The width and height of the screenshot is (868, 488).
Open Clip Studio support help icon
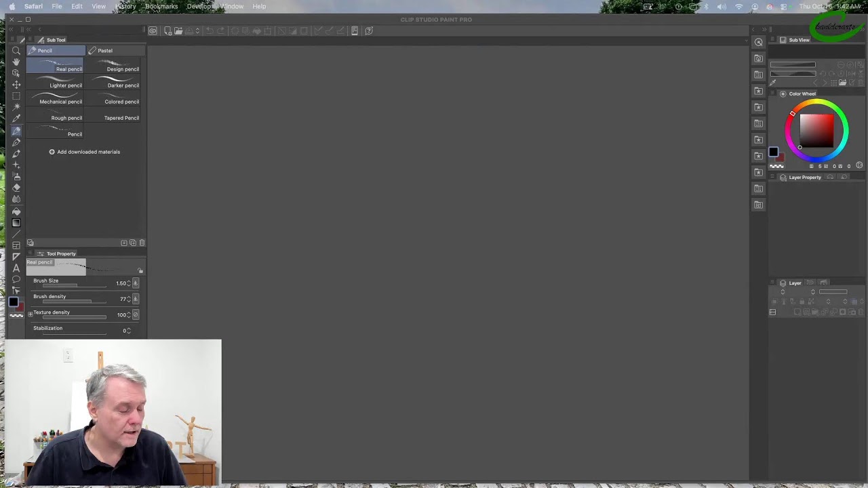369,30
